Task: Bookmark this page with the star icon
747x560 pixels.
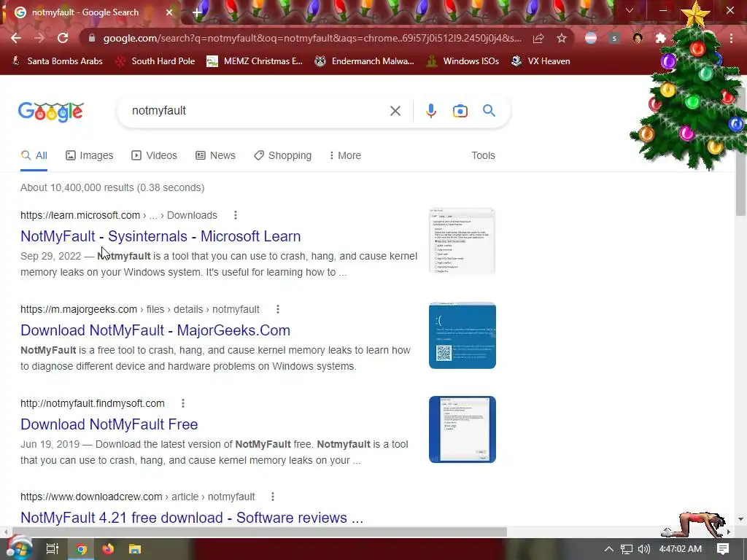Action: (562, 38)
